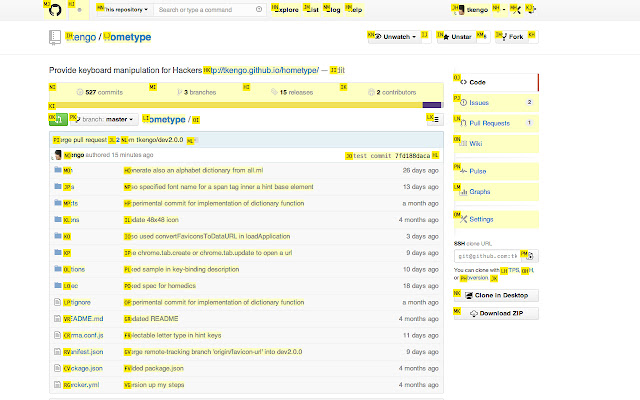View the 2 contributors

pos(392,92)
